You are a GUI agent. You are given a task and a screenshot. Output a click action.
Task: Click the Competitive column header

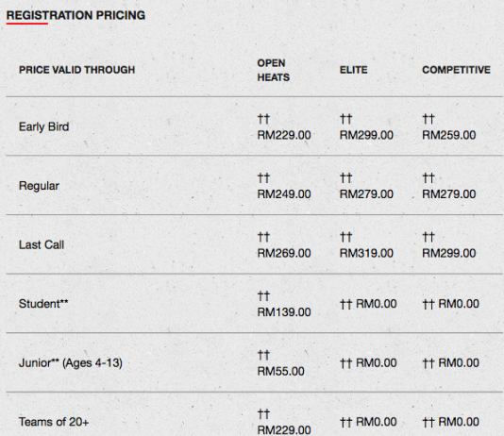pos(456,70)
